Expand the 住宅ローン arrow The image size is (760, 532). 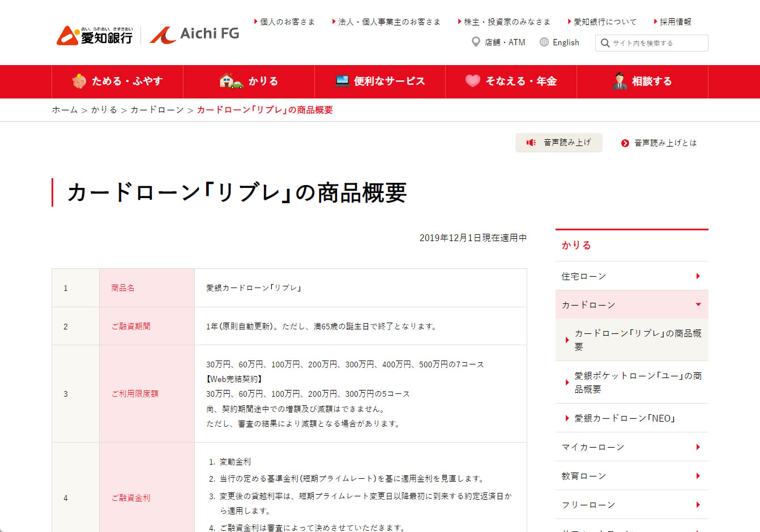click(x=698, y=276)
